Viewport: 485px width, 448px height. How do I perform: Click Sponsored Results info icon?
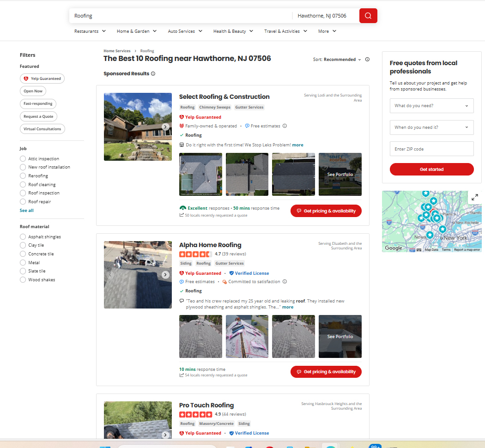pyautogui.click(x=153, y=73)
